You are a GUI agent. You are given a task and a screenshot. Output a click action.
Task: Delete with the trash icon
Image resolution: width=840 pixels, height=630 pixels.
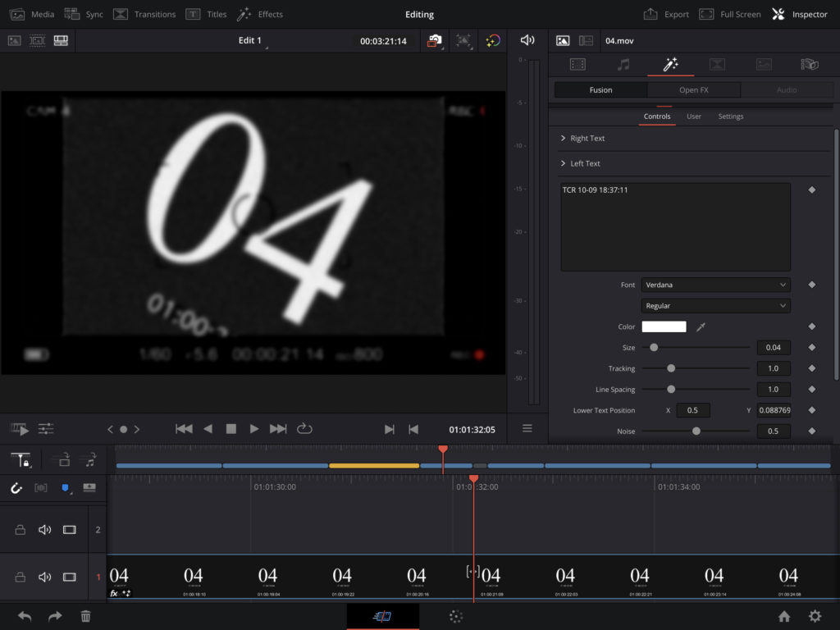85,617
